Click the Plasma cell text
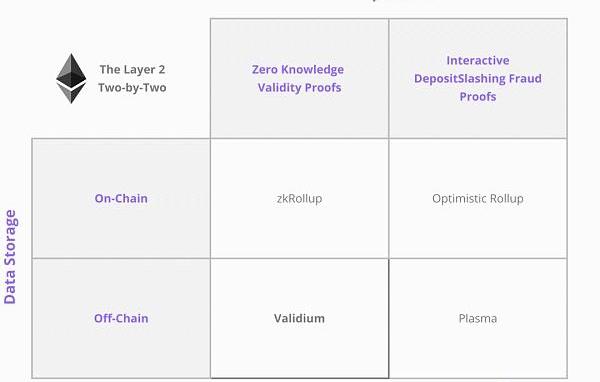This screenshot has height=382, width=600. point(478,318)
